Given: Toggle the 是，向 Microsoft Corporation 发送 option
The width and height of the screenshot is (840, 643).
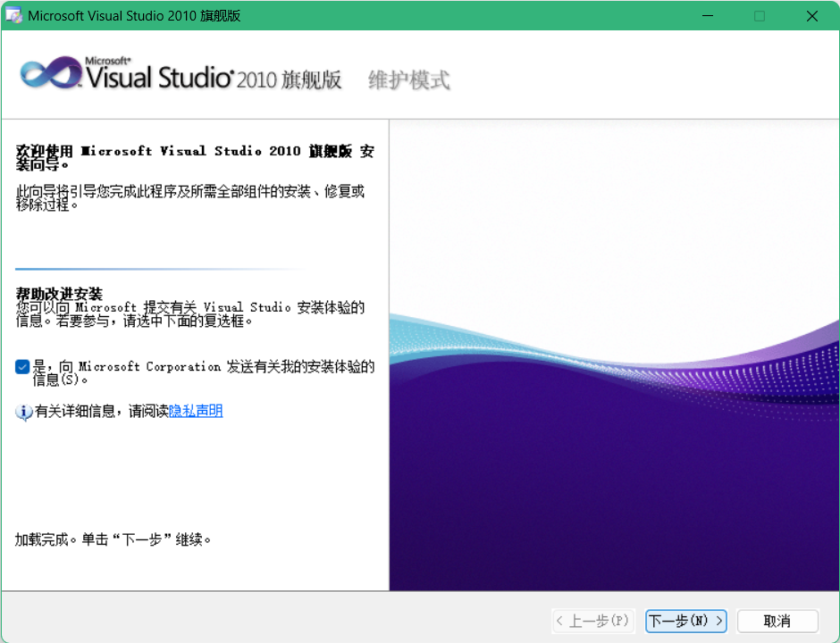Looking at the screenshot, I should pos(22,365).
